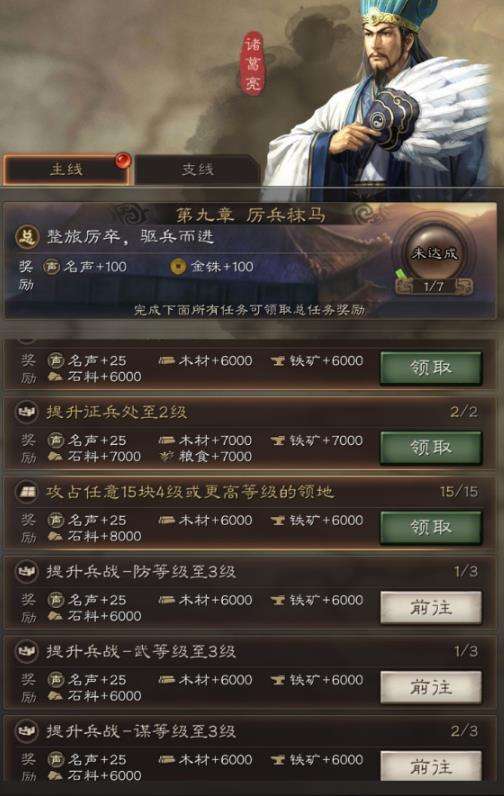Viewport: 504px width, 796px height.
Task: Click the topmost green 领取 button
Action: [x=430, y=368]
